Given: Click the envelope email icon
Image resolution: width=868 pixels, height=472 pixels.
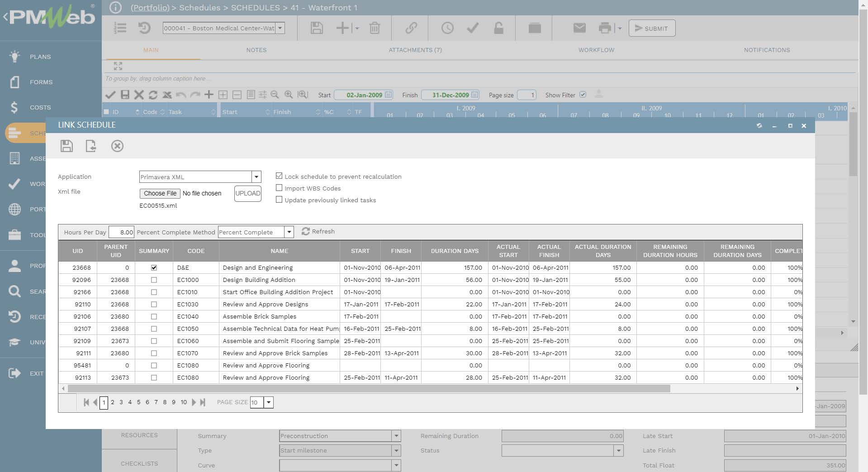Looking at the screenshot, I should click(579, 28).
